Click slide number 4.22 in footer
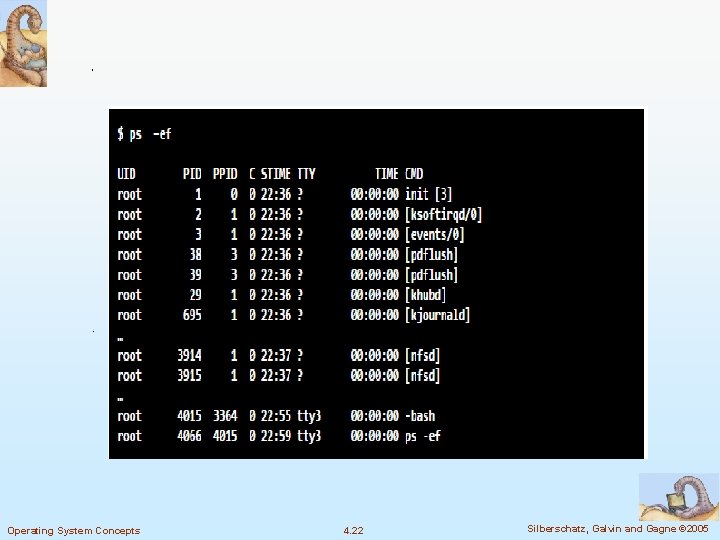 click(353, 531)
